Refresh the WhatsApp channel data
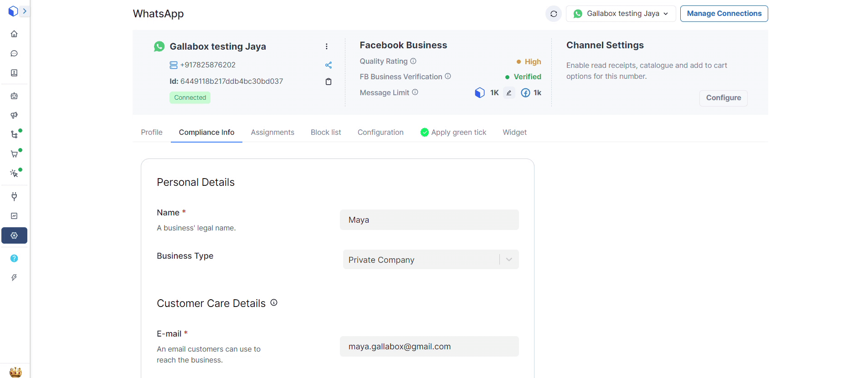 point(553,14)
